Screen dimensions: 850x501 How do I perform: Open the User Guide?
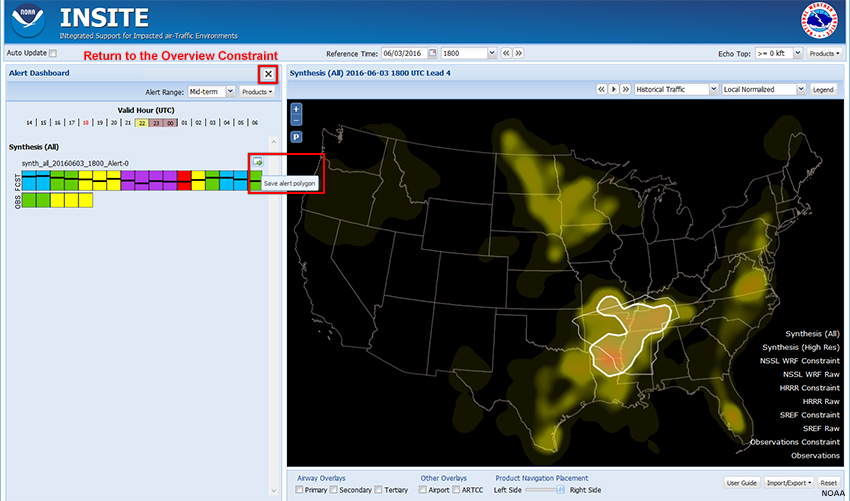(x=742, y=483)
